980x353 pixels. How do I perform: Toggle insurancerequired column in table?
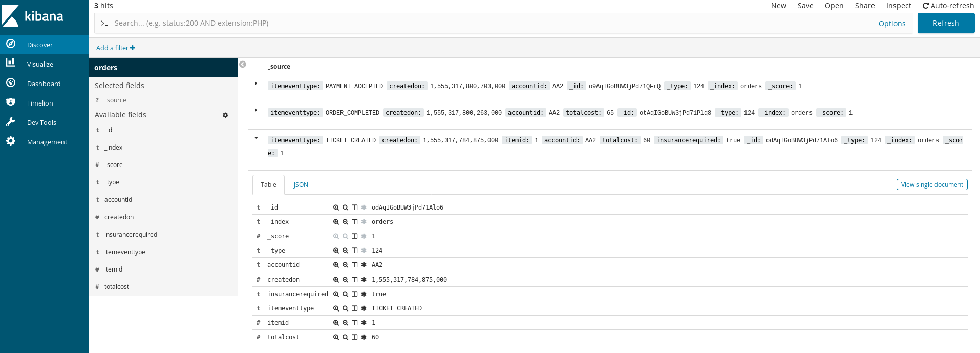click(354, 294)
